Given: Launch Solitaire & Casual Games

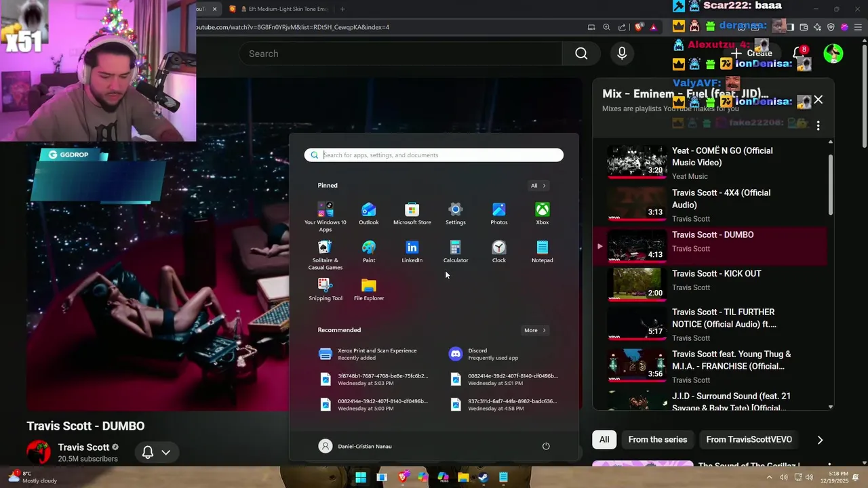Looking at the screenshot, I should [x=325, y=255].
